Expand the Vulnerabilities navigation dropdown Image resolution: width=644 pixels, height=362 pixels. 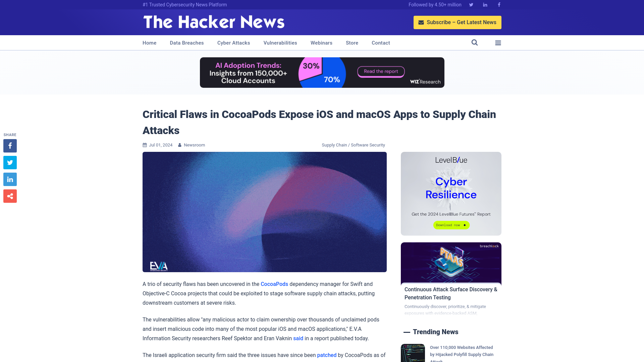coord(280,43)
